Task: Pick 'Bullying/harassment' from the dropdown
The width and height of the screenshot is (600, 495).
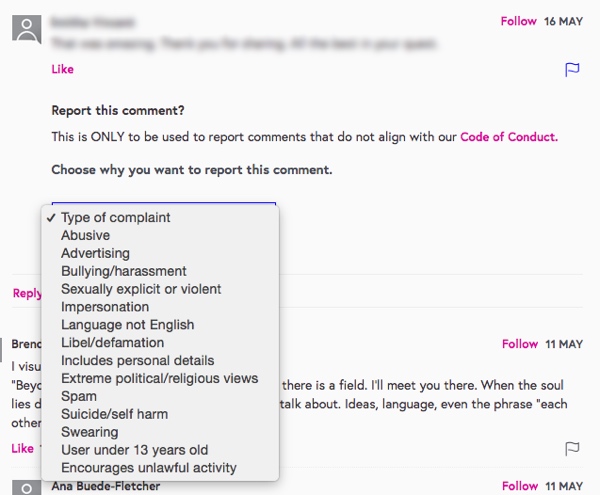Action: click(123, 271)
